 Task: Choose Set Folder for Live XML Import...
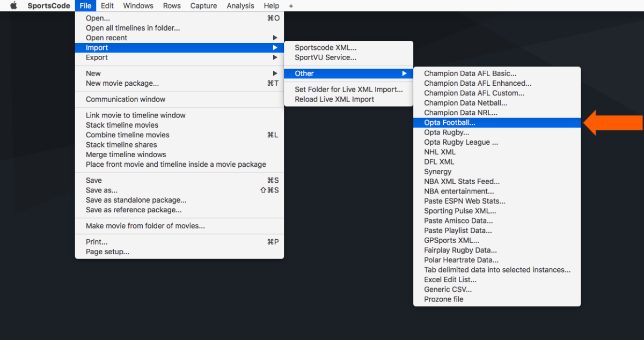pos(348,90)
